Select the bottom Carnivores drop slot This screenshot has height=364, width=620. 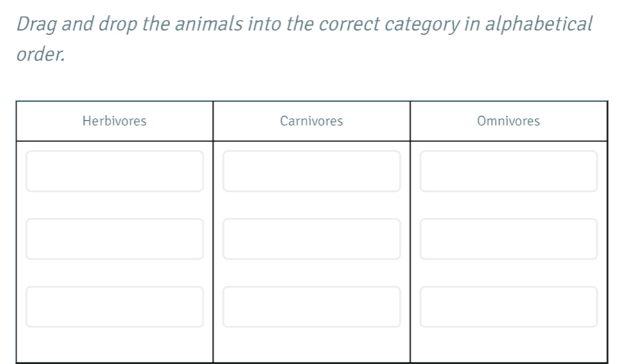click(x=312, y=307)
